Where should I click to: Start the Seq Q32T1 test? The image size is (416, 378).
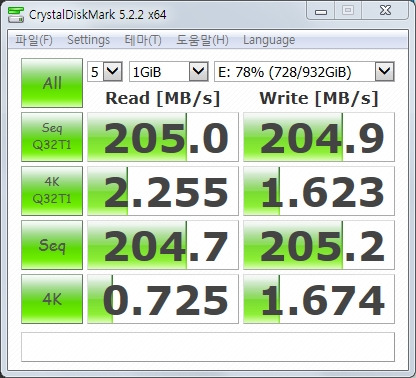[x=52, y=137]
